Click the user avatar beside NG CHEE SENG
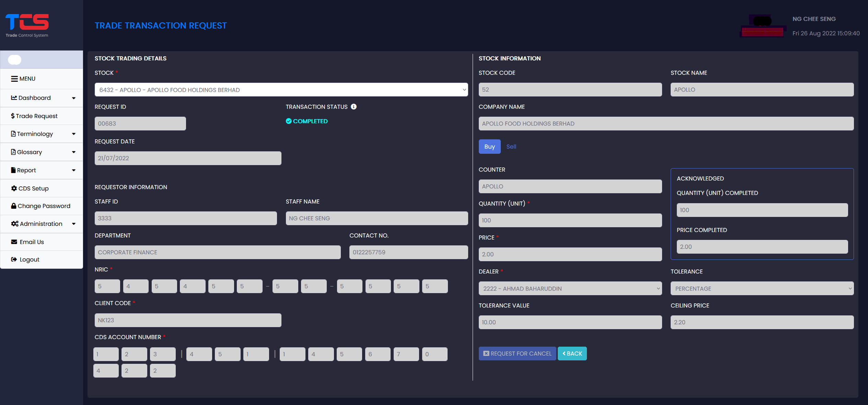This screenshot has height=405, width=868. coord(762,26)
